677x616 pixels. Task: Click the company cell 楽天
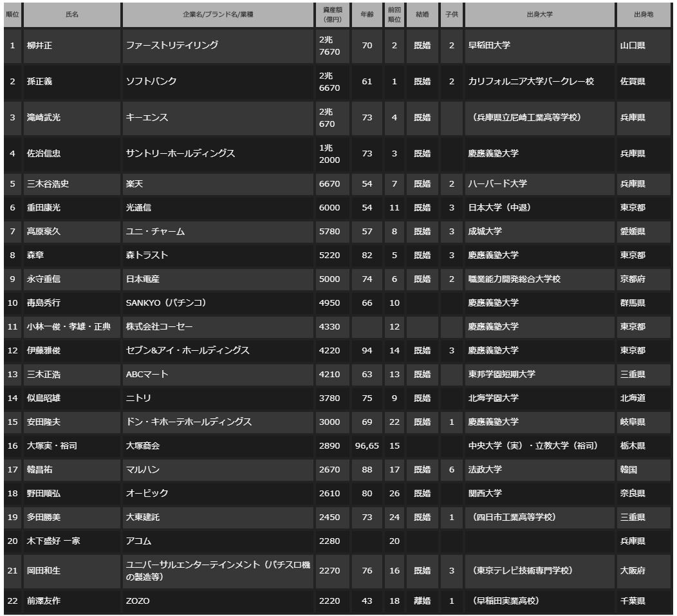218,183
